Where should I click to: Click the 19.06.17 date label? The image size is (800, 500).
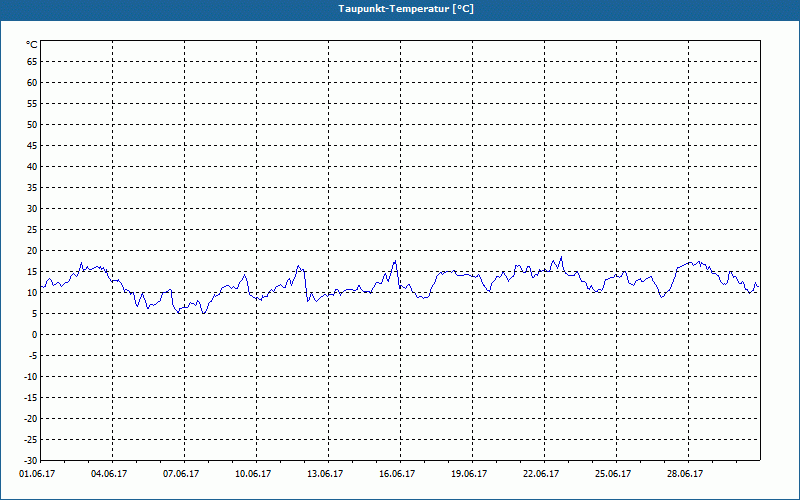click(469, 474)
